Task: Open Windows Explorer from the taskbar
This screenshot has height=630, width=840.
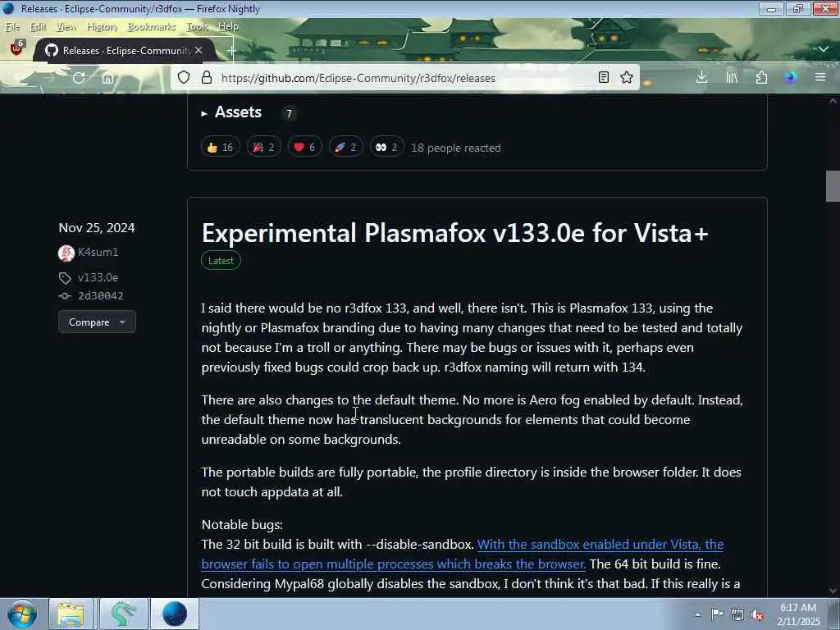Action: pyautogui.click(x=71, y=614)
